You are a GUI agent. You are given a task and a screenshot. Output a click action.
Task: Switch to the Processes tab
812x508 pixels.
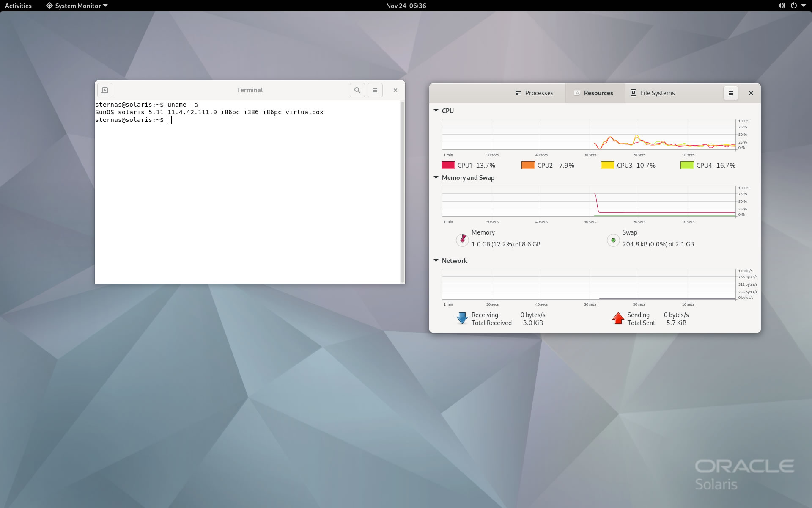tap(534, 93)
